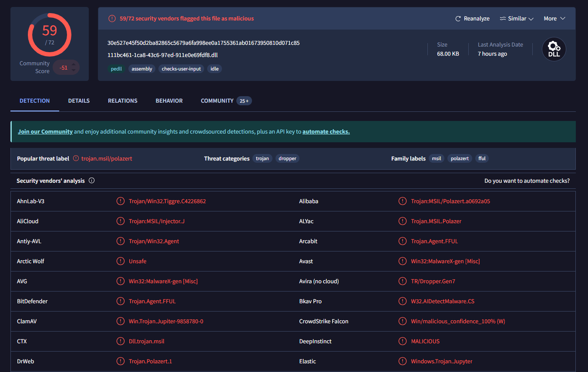Click the Avast detection alert icon
Viewport: 588px width, 372px height.
pos(403,261)
